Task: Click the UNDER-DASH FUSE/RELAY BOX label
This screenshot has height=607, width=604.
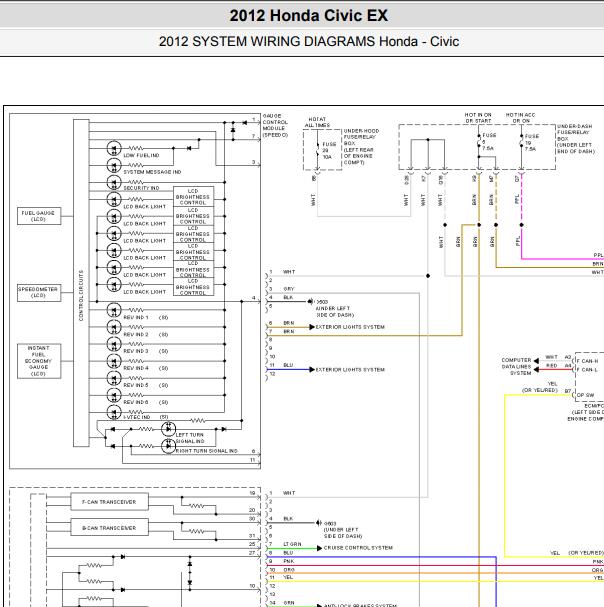Action: pos(576,139)
